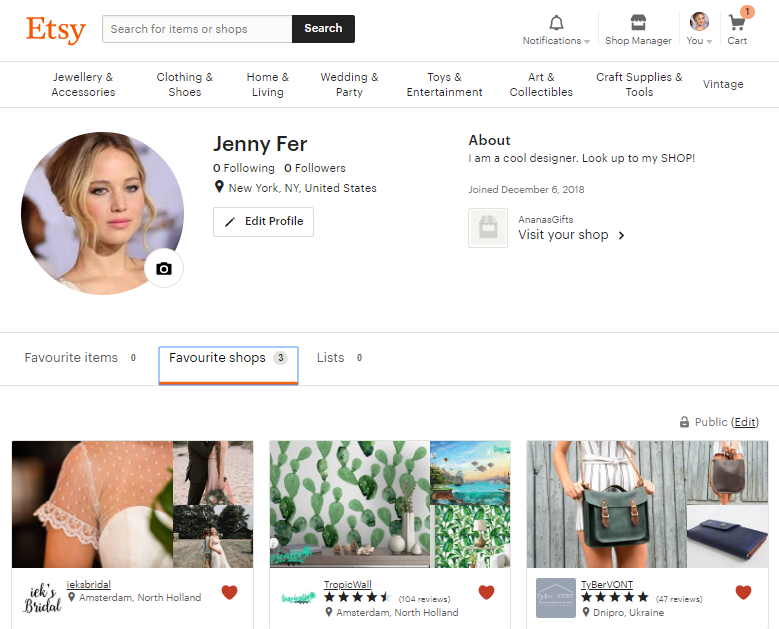Click TyBerVONT five-star rating
This screenshot has width=779, height=629.
(615, 597)
